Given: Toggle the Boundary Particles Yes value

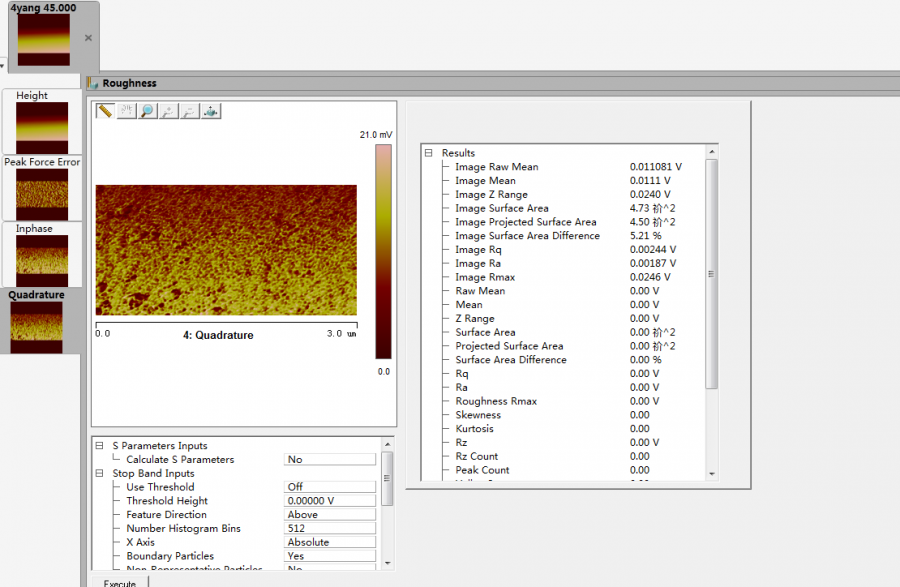Looking at the screenshot, I should point(330,556).
